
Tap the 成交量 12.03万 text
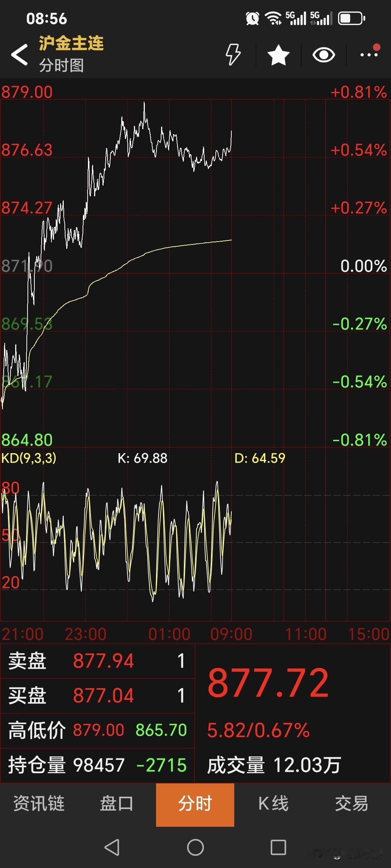pos(274,765)
